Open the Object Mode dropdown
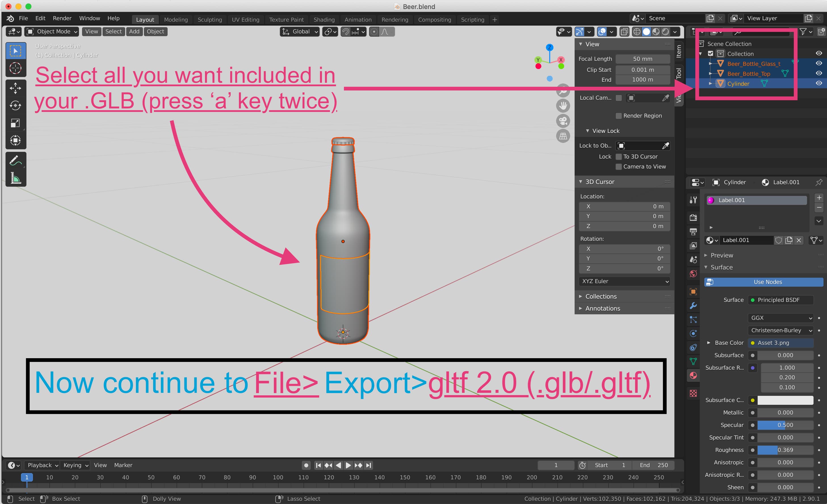Screen dimensions: 827x504 [52, 31]
